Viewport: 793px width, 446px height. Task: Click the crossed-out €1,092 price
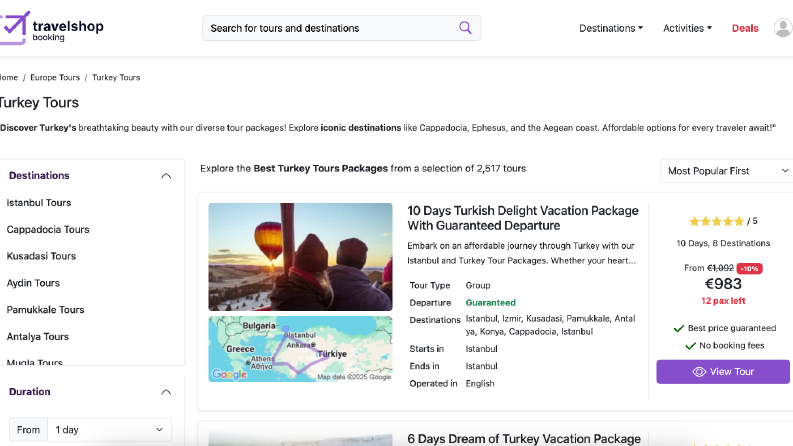(x=720, y=268)
